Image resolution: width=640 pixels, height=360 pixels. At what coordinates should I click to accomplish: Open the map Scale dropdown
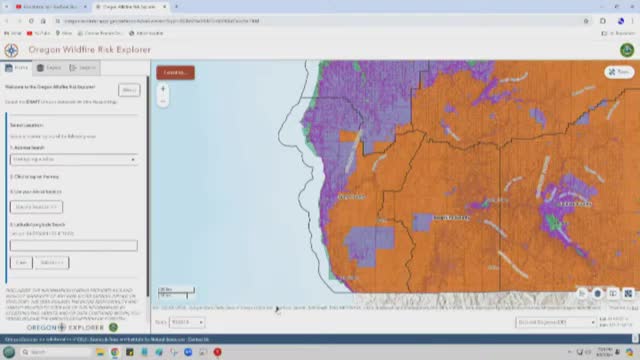(187, 322)
